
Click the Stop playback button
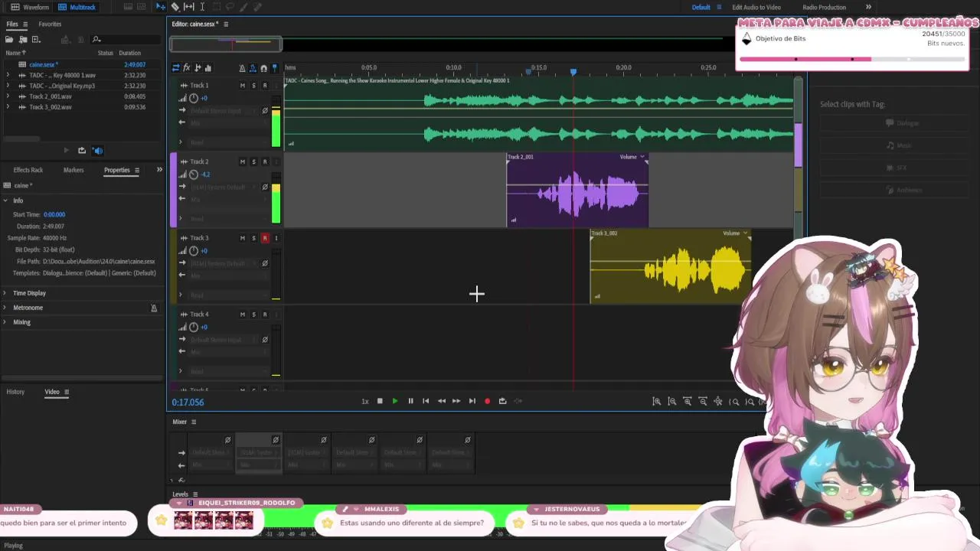click(380, 401)
